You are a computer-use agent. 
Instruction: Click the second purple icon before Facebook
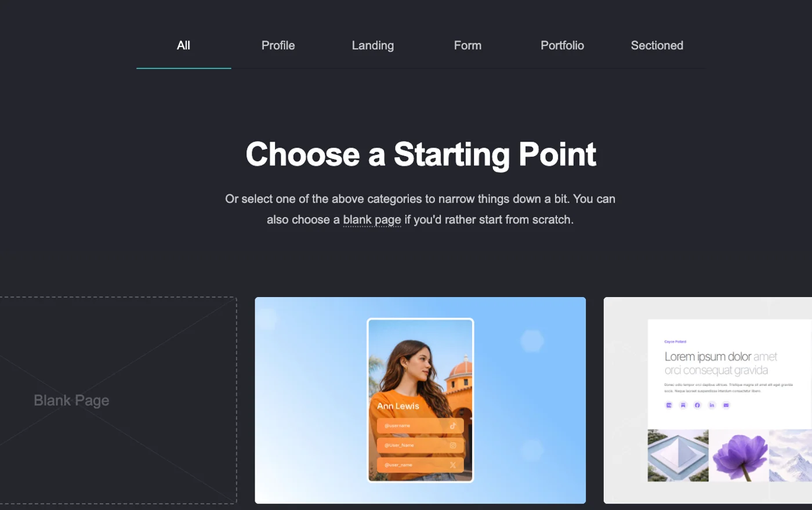(x=683, y=405)
